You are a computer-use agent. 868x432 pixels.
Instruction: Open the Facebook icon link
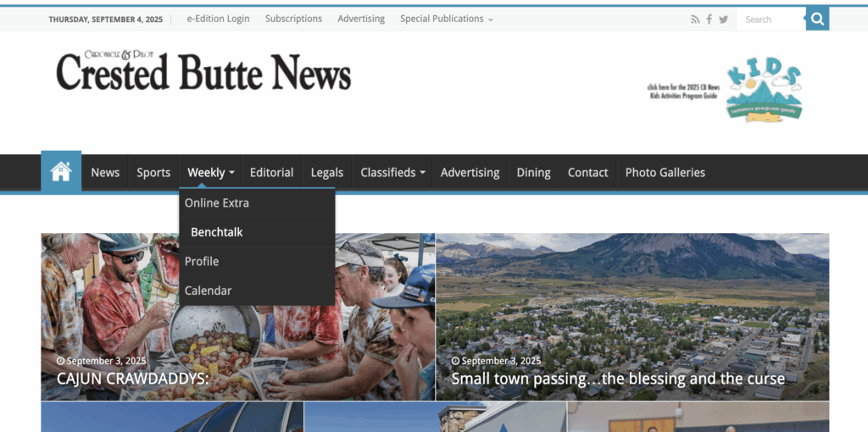pos(709,19)
